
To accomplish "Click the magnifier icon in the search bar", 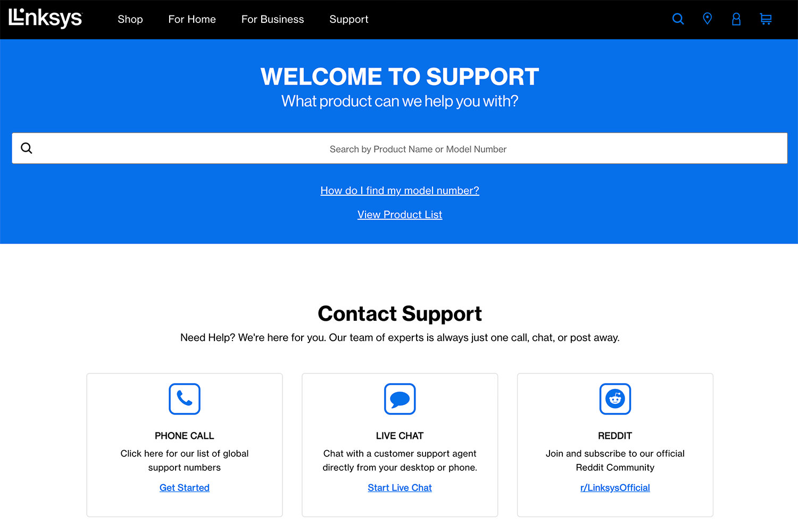I will click(x=27, y=148).
